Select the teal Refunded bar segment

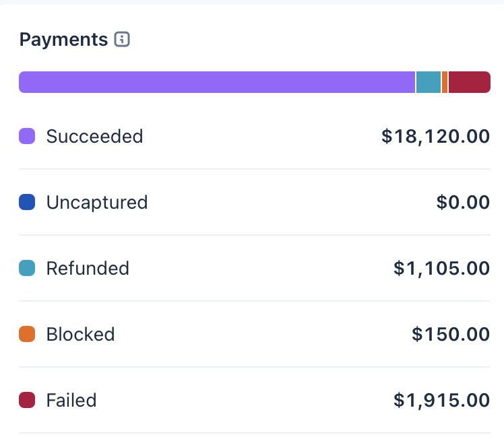(429, 82)
